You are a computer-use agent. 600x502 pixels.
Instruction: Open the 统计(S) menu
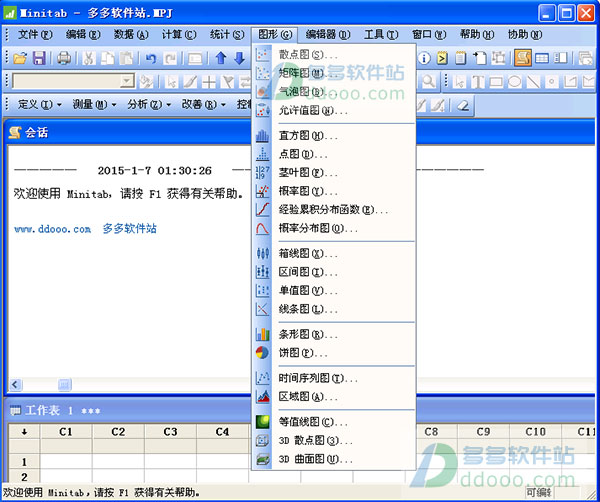coord(227,35)
